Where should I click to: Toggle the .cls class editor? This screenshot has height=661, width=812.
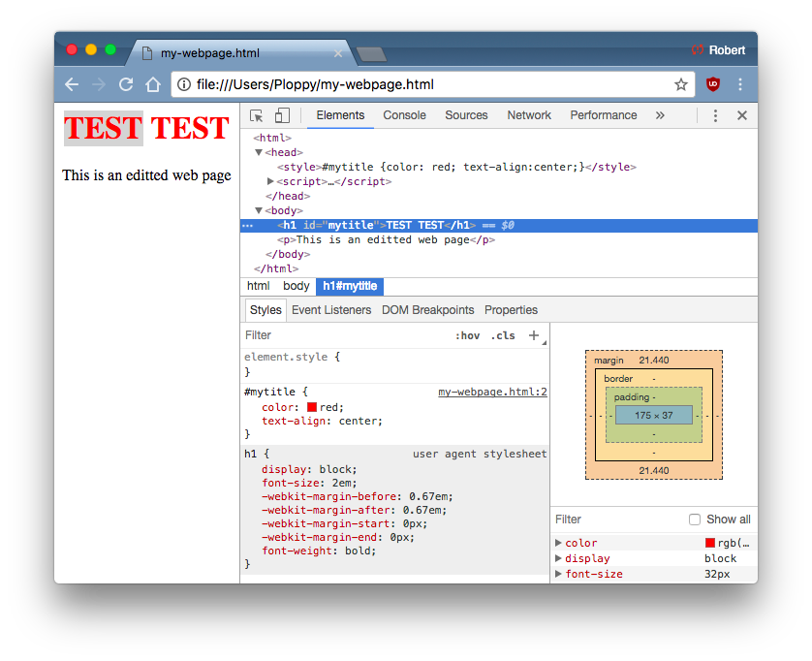(503, 335)
